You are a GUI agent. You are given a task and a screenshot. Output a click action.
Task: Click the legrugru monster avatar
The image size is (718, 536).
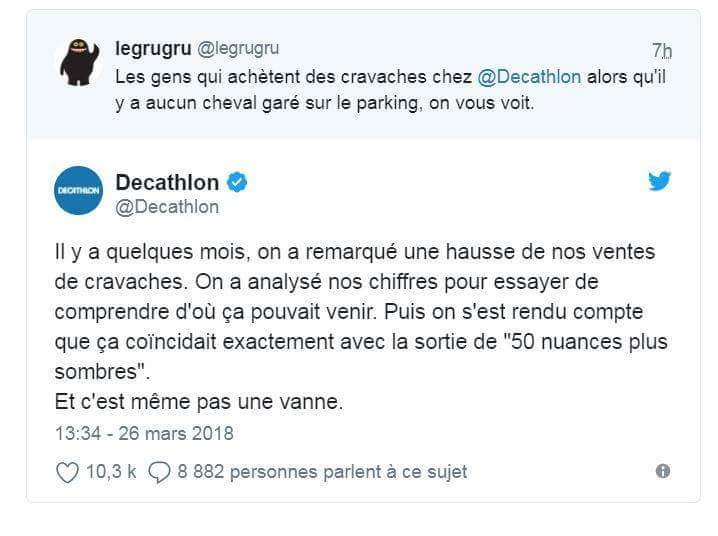tap(79, 64)
